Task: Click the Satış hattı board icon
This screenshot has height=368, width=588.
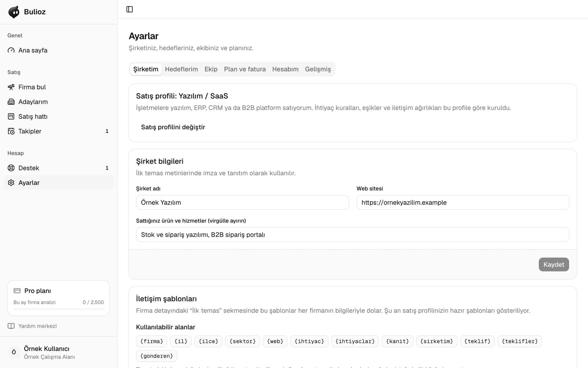Action: (11, 117)
